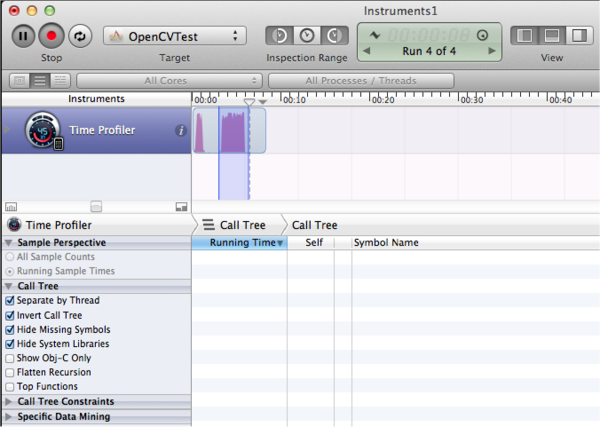Toggle bottom detail pane view button
600x427 pixels.
[x=552, y=36]
